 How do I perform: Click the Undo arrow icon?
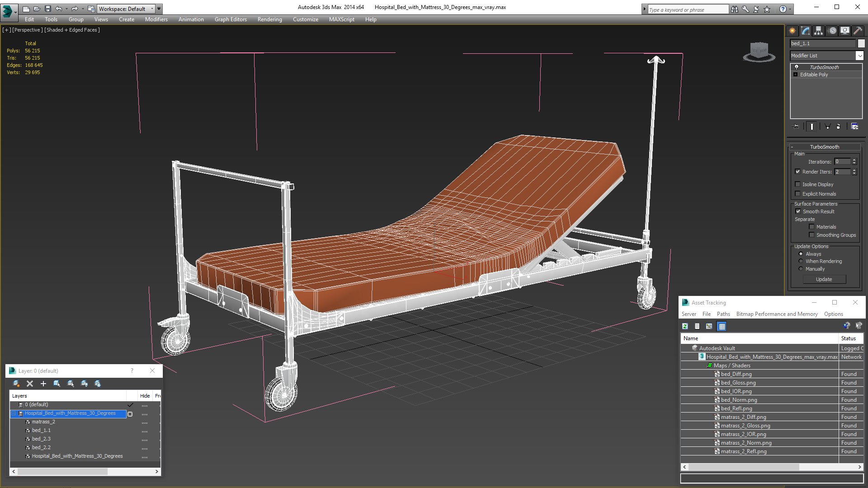pyautogui.click(x=59, y=9)
